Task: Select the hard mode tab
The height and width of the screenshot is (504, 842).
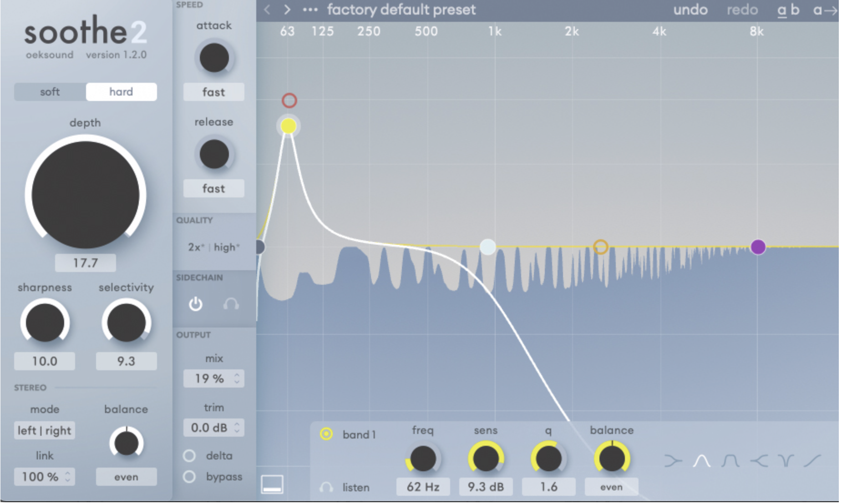Action: pyautogui.click(x=121, y=92)
